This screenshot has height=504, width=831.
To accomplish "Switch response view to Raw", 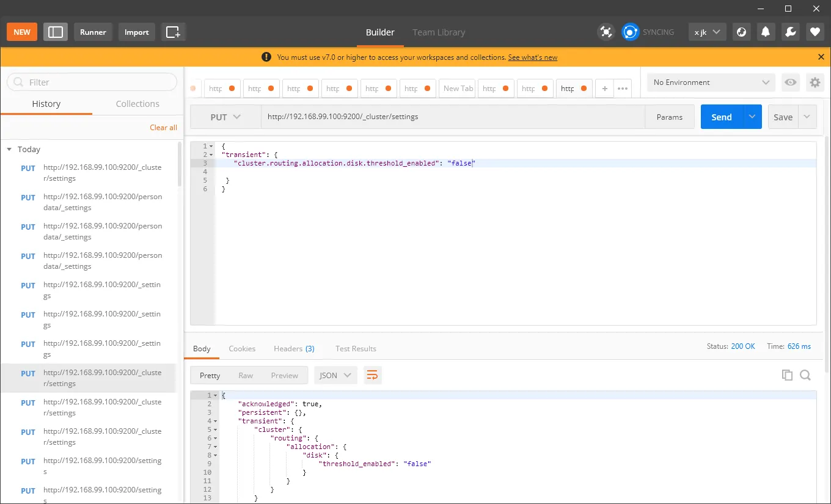I will pyautogui.click(x=246, y=376).
